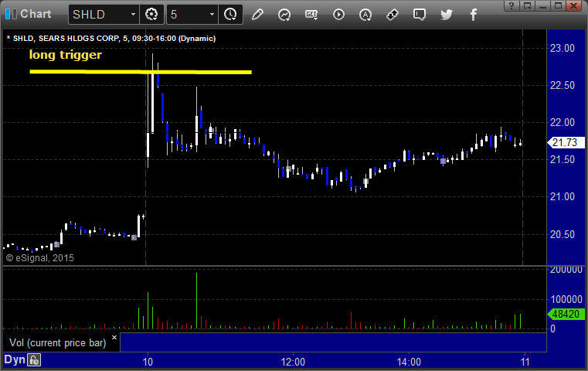Click the 23.00 price axis label
The height and width of the screenshot is (371, 588).
coord(563,48)
